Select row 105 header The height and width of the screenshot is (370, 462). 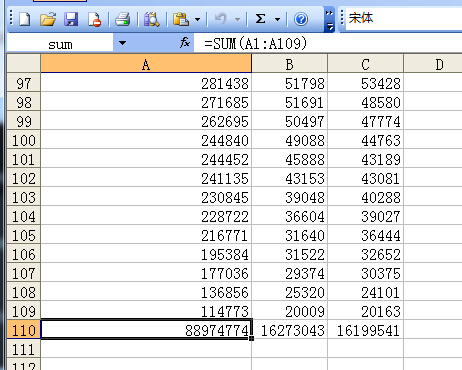pyautogui.click(x=24, y=235)
